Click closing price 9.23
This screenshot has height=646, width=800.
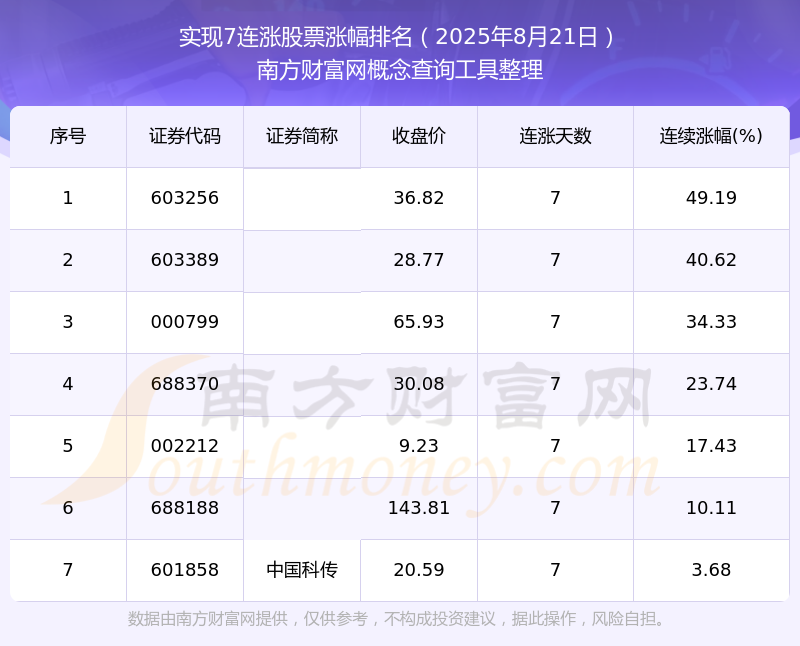pyautogui.click(x=419, y=446)
